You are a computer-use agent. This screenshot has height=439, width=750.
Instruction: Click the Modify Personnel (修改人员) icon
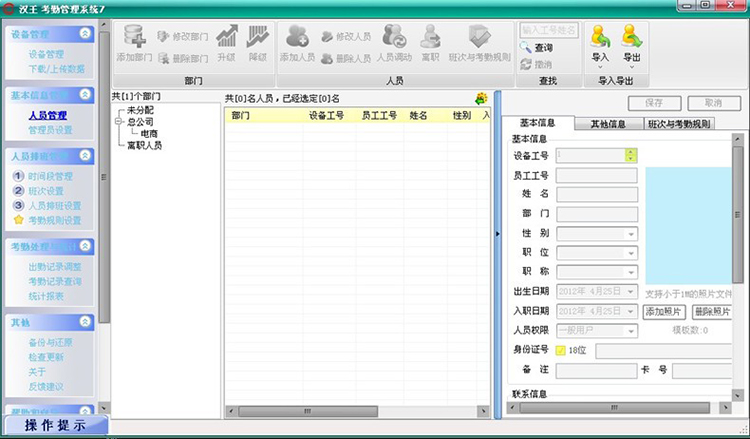327,36
